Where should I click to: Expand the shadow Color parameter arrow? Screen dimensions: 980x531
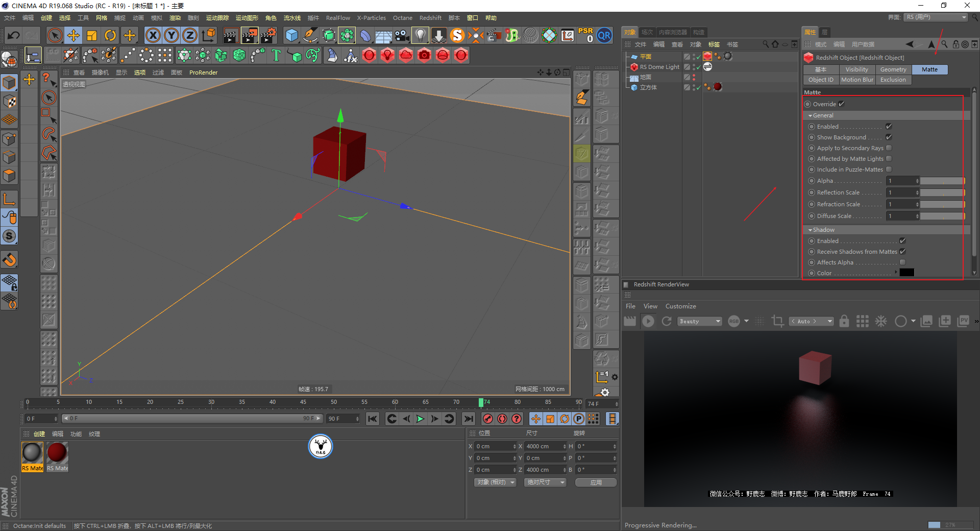(896, 273)
